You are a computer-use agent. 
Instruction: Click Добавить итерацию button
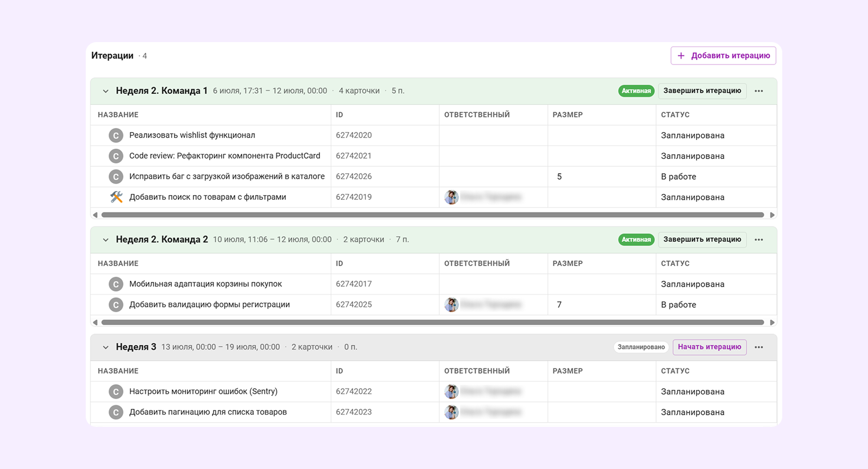723,55
